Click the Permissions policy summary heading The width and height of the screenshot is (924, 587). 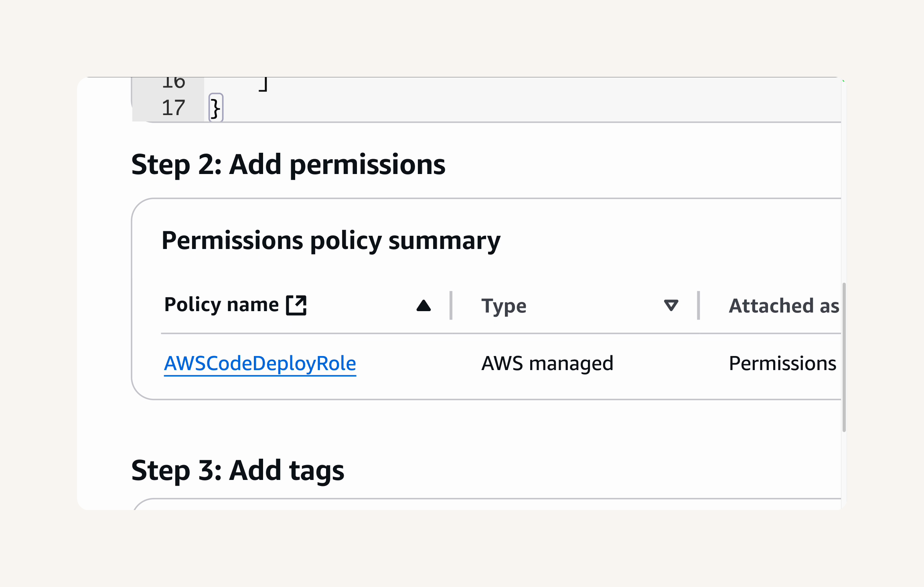point(331,241)
